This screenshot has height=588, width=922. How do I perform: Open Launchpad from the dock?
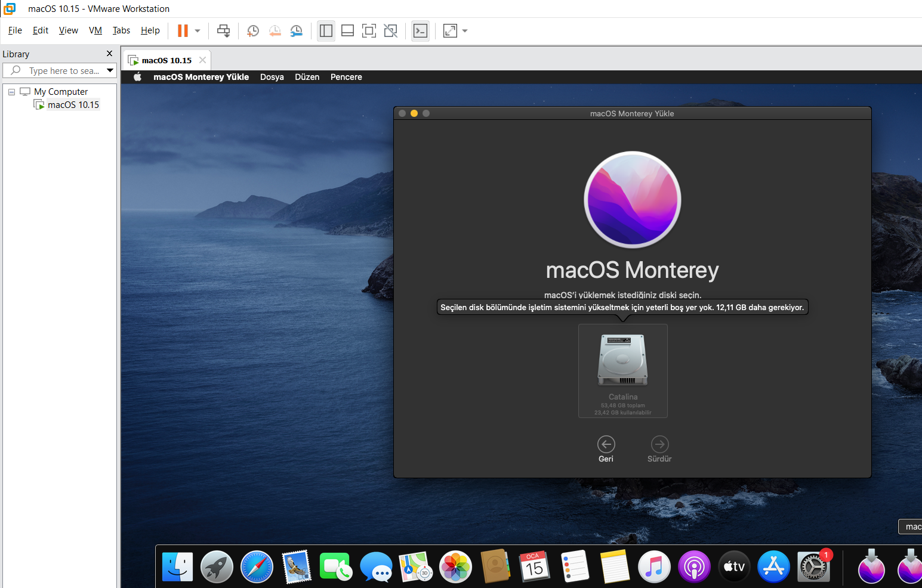click(x=217, y=567)
